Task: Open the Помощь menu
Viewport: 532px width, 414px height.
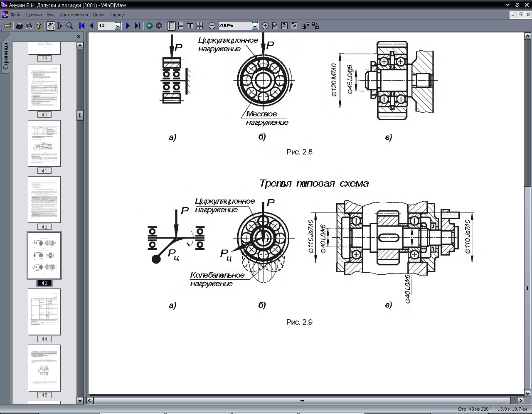Action: (x=117, y=15)
